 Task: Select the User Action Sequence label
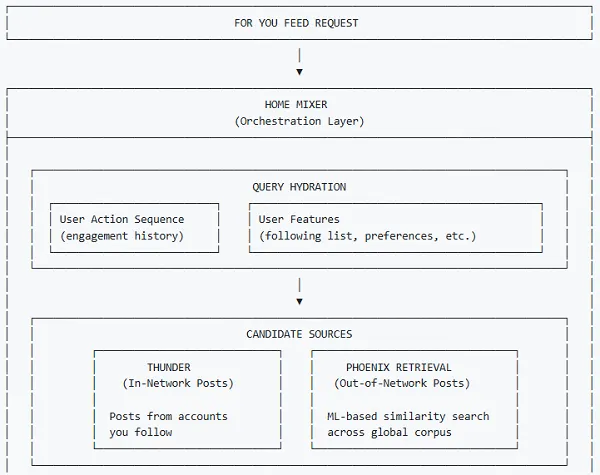click(x=122, y=219)
